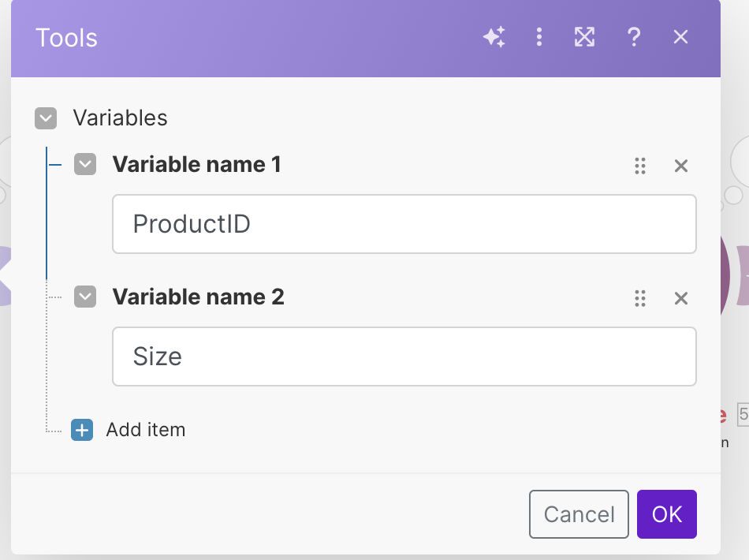Click the drag handle for Variable name 1
The height and width of the screenshot is (560, 749).
pyautogui.click(x=640, y=166)
